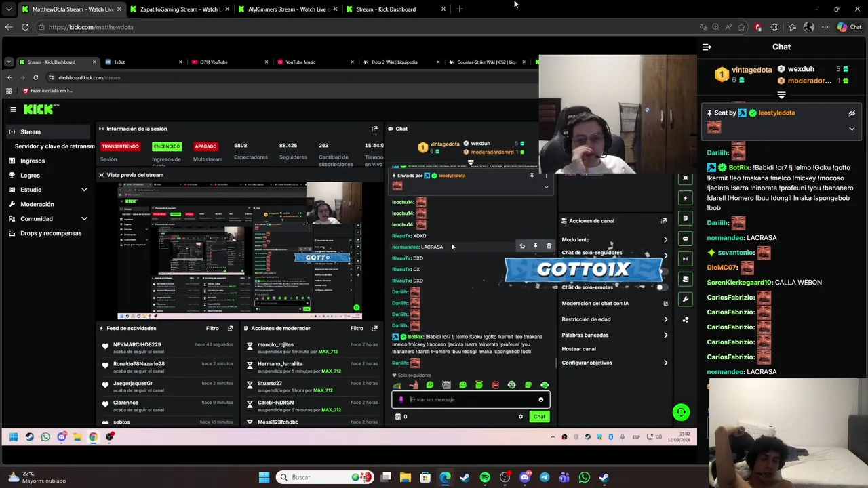Send message with green Chat button
This screenshot has width=868, height=488.
click(539, 417)
